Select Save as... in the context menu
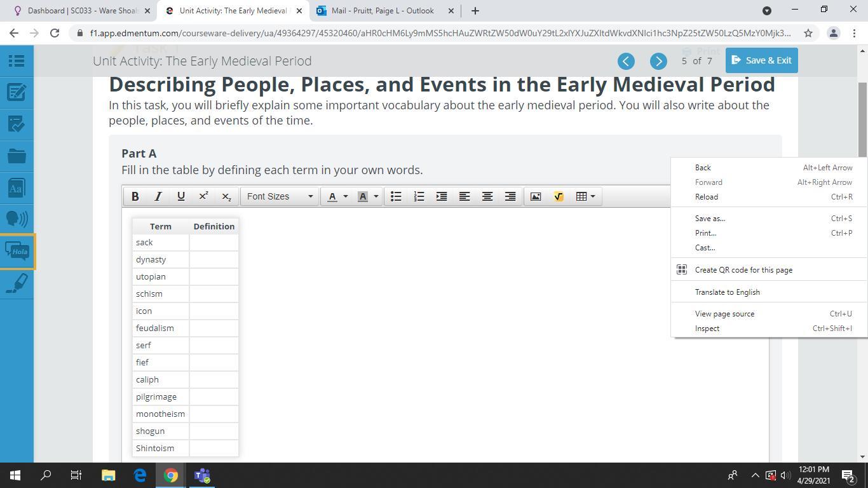 click(770, 219)
